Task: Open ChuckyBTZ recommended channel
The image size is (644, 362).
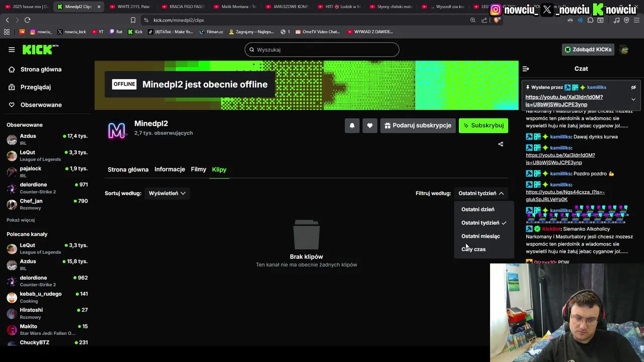Action: click(47, 343)
